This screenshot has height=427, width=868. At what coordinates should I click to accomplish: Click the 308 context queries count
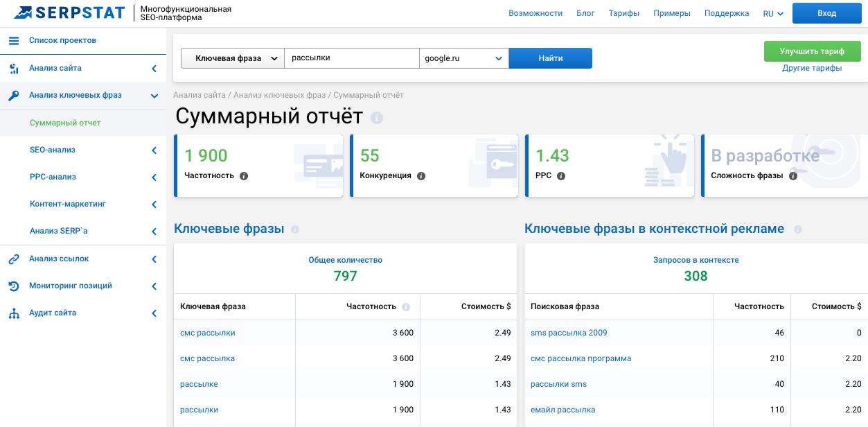click(x=696, y=276)
